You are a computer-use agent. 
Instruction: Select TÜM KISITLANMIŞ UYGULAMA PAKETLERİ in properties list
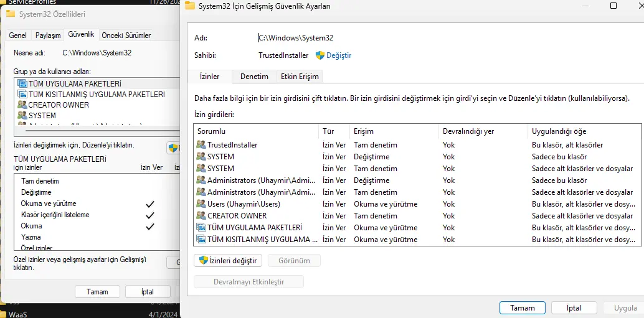pos(98,94)
